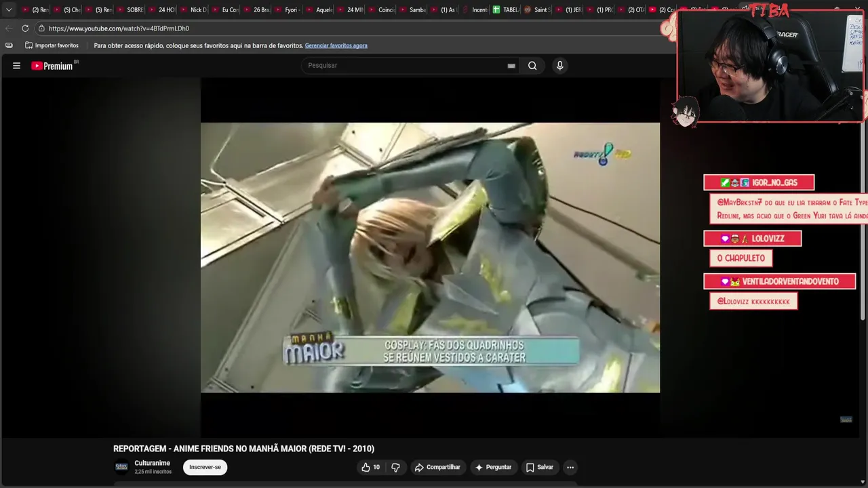Screen dimensions: 868x488
Task: Switch to the SOBRE tab
Action: point(130,9)
